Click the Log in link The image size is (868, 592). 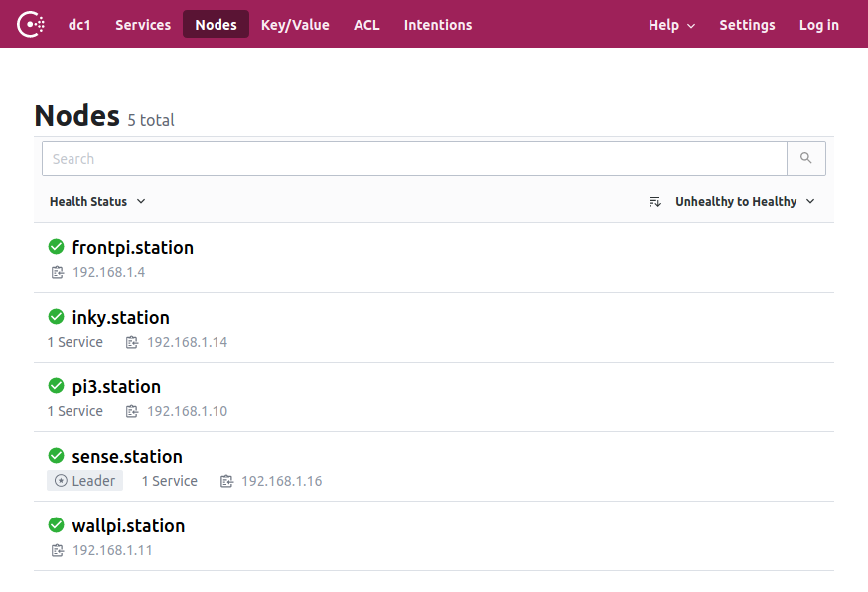pyautogui.click(x=818, y=25)
